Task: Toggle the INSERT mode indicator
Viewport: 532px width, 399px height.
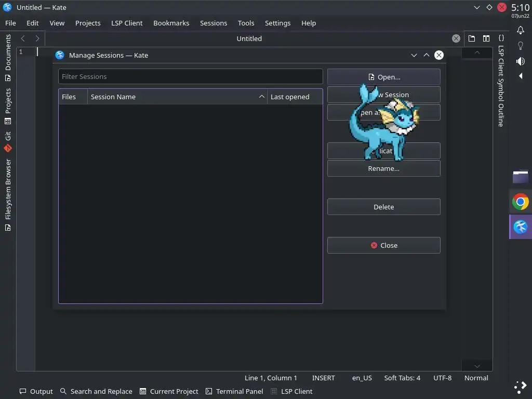Action: tap(323, 378)
